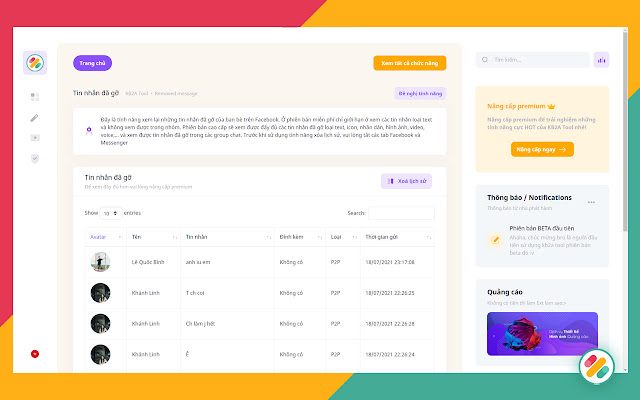Click the Quảng cáo banner image
This screenshot has width=640, height=400.
[x=542, y=334]
